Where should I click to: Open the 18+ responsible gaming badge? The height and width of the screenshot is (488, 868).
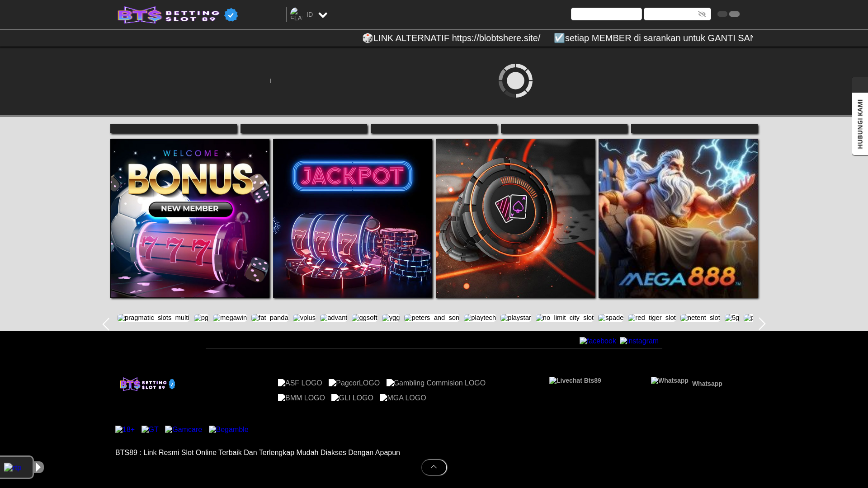click(125, 430)
